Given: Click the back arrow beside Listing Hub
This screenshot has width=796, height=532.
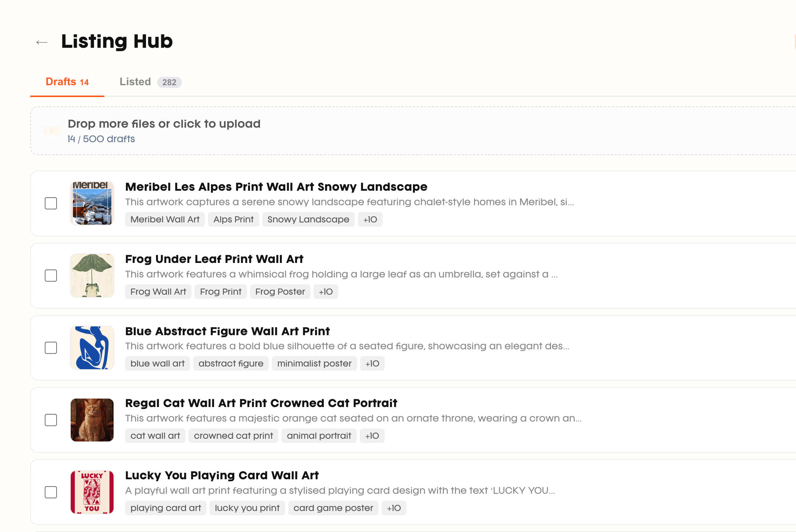Looking at the screenshot, I should [x=42, y=42].
